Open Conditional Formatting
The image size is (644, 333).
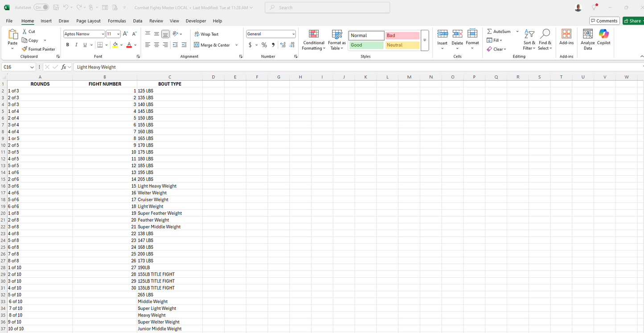coord(313,40)
